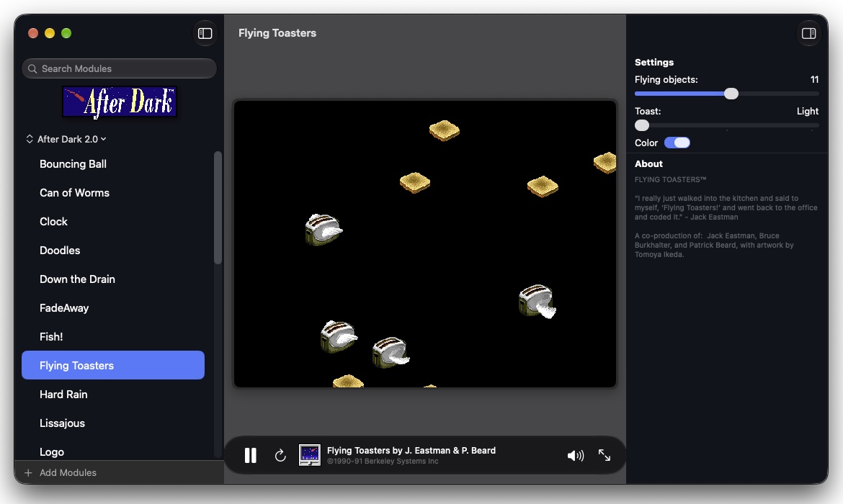Toggle the right settings panel icon

tap(808, 33)
